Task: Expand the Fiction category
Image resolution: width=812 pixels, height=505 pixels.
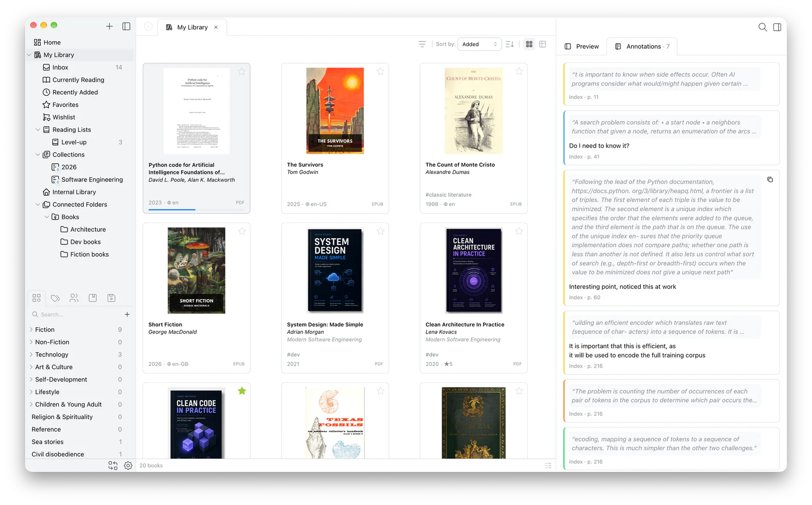Action: point(31,330)
